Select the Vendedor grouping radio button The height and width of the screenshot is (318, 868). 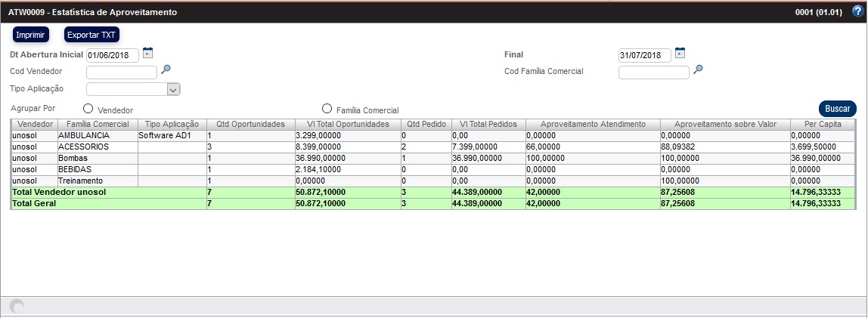click(88, 109)
